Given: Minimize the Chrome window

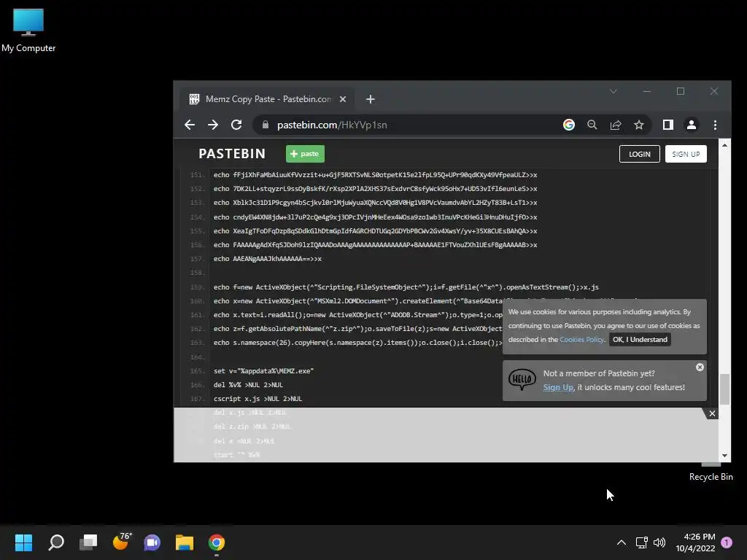Looking at the screenshot, I should (x=646, y=91).
